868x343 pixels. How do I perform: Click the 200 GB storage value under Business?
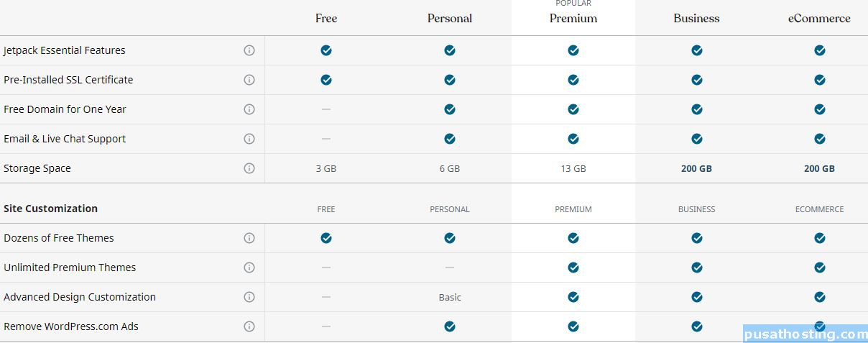pyautogui.click(x=696, y=168)
